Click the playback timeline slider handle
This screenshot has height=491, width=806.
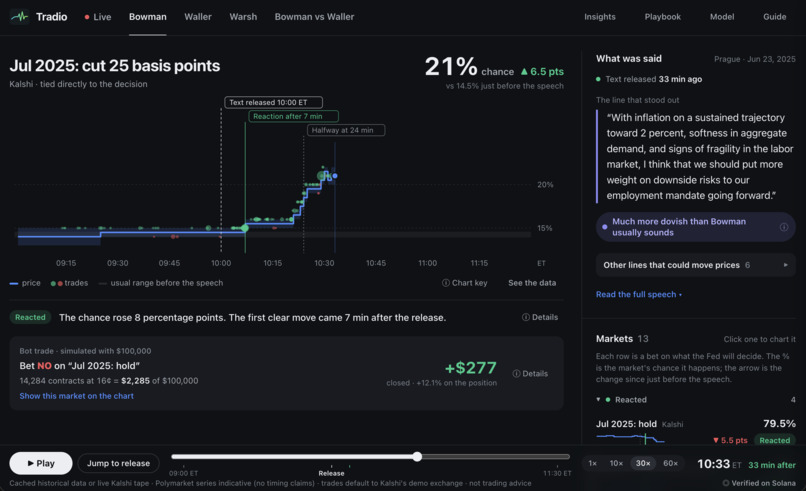[x=417, y=457]
